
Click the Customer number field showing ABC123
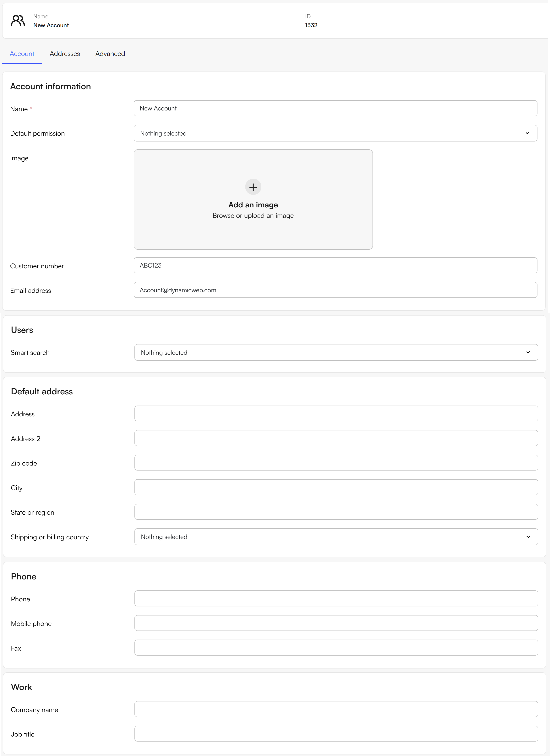[335, 265]
